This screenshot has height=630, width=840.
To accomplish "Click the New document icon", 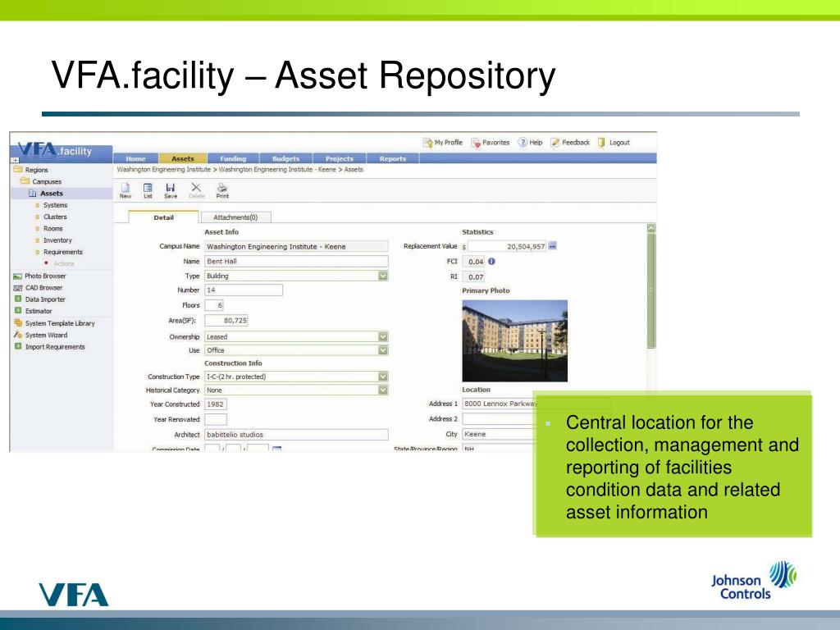I will [x=126, y=188].
